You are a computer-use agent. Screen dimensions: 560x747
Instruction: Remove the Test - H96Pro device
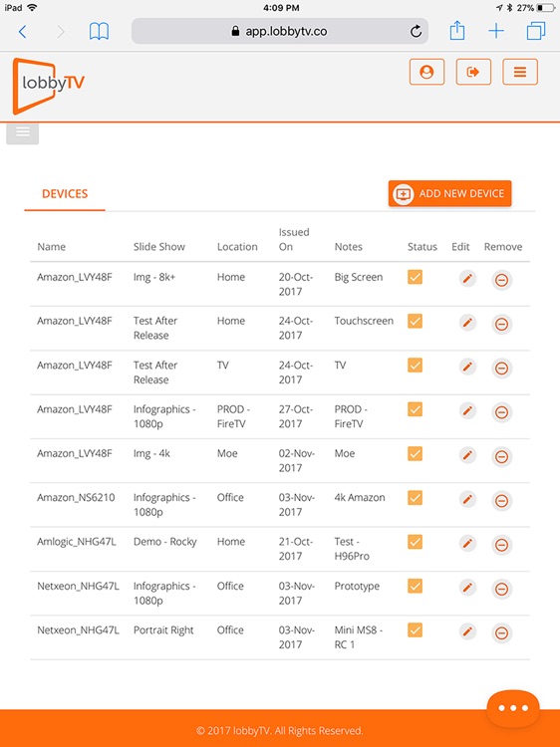(x=501, y=545)
